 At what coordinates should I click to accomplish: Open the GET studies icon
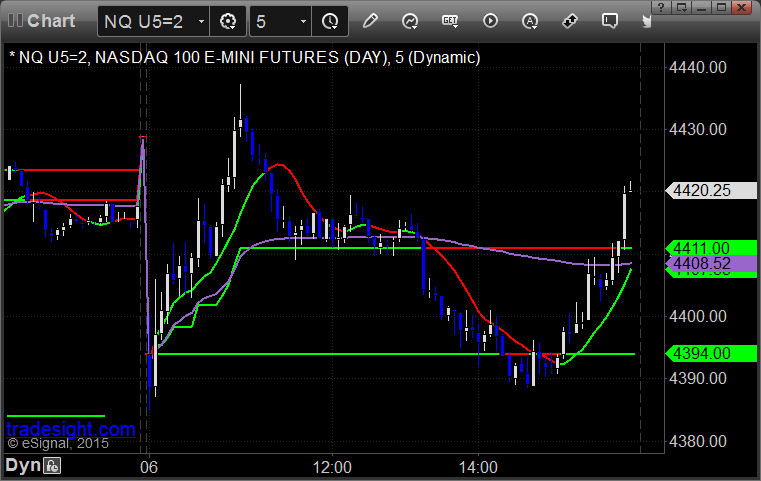450,21
